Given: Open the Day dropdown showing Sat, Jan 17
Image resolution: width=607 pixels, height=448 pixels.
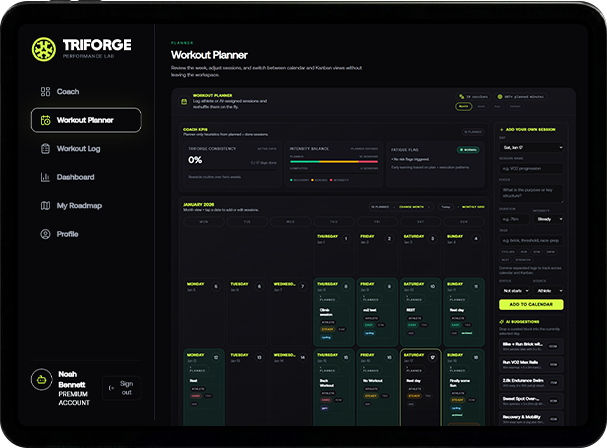Looking at the screenshot, I should pos(530,148).
